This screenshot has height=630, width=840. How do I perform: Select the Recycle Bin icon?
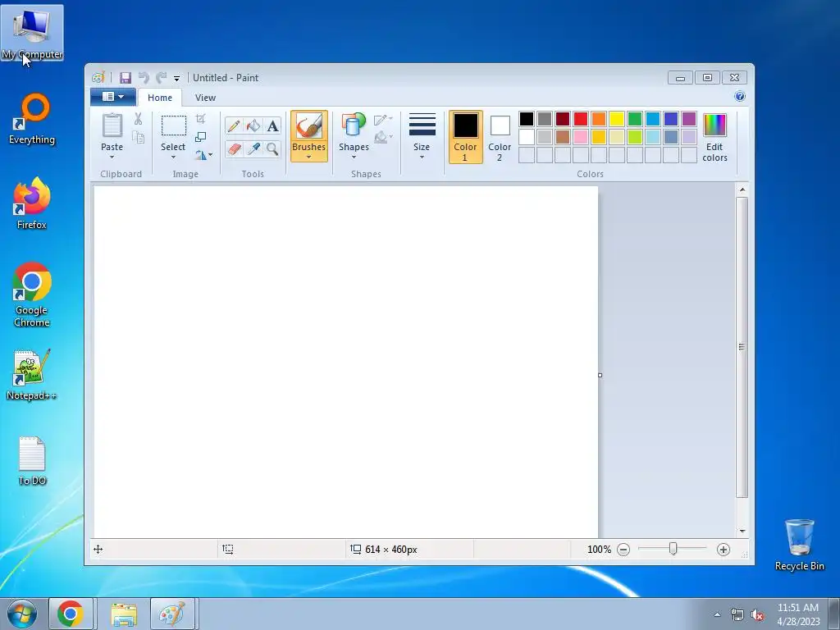click(799, 545)
